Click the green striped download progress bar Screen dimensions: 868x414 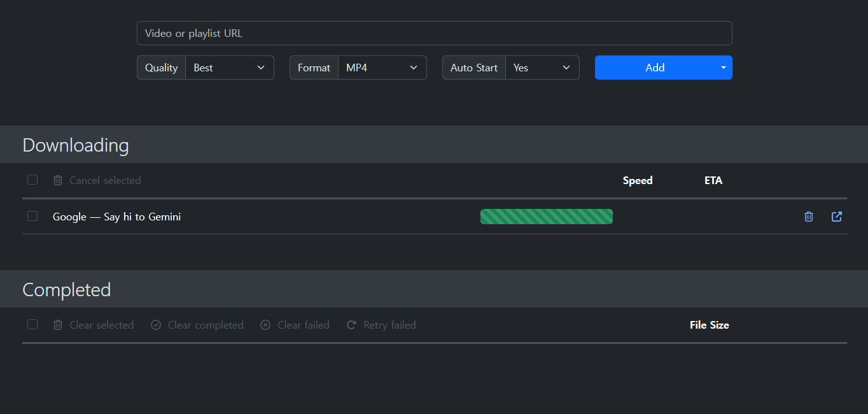tap(546, 217)
